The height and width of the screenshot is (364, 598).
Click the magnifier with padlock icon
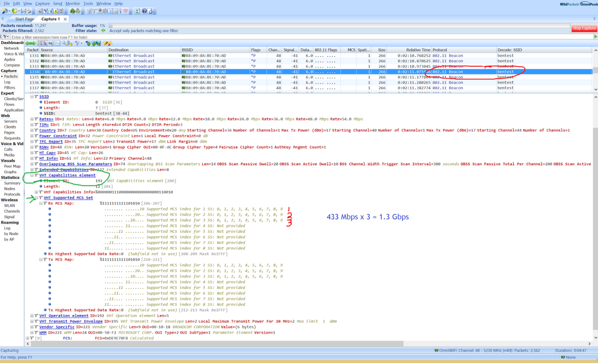pyautogui.click(x=70, y=43)
